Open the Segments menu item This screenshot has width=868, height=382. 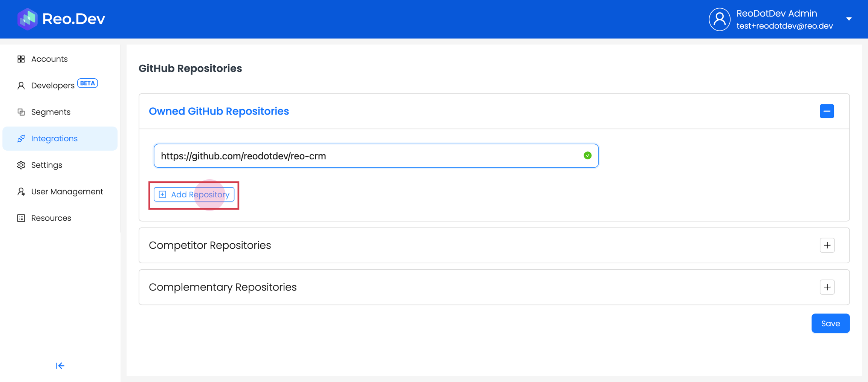[x=51, y=112]
